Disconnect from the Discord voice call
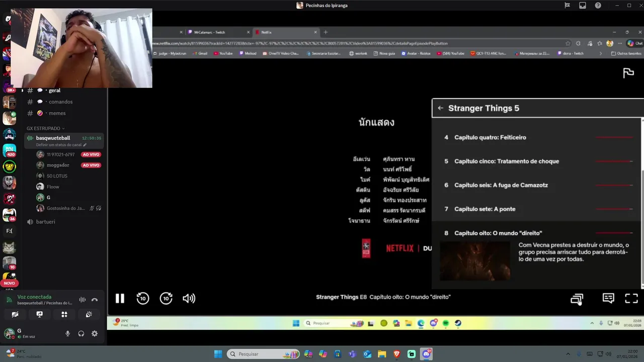Image resolution: width=644 pixels, height=362 pixels. tap(94, 300)
